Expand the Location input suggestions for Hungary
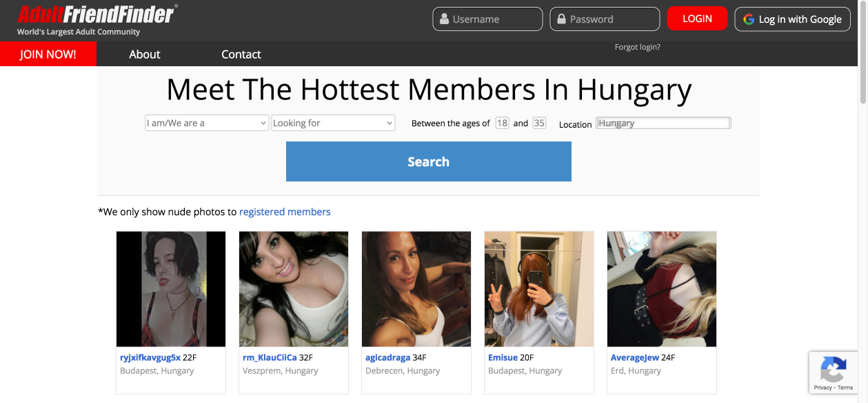 click(x=663, y=122)
